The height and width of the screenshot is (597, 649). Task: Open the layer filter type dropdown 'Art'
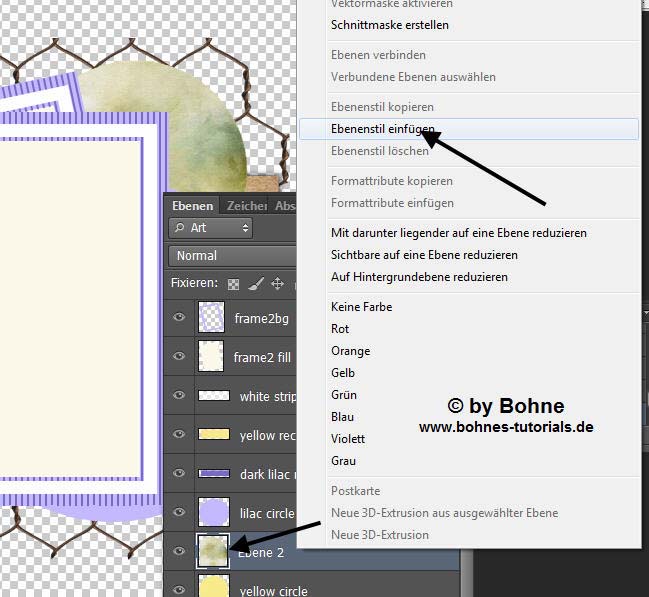pyautogui.click(x=210, y=228)
